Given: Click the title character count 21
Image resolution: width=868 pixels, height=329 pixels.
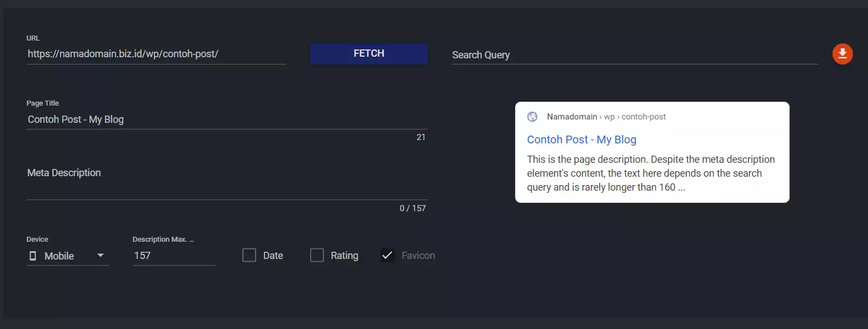Looking at the screenshot, I should click(421, 137).
